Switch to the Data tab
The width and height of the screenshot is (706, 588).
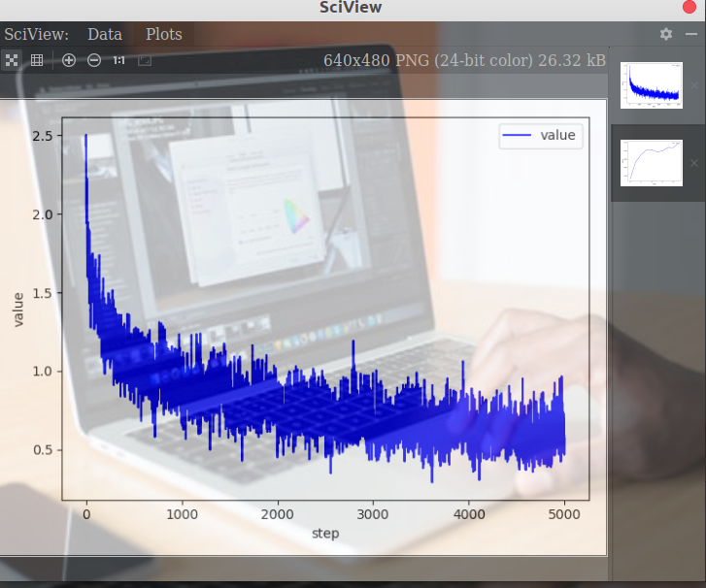[x=105, y=34]
